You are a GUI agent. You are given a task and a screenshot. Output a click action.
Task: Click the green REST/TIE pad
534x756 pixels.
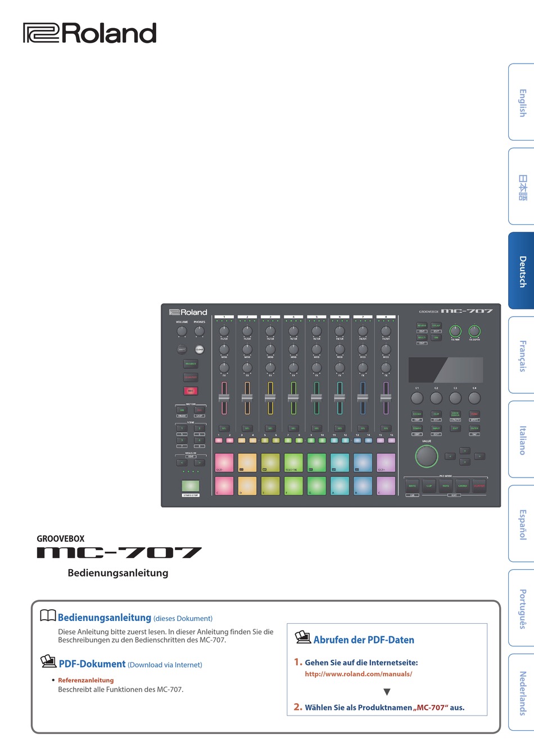pos(293,462)
